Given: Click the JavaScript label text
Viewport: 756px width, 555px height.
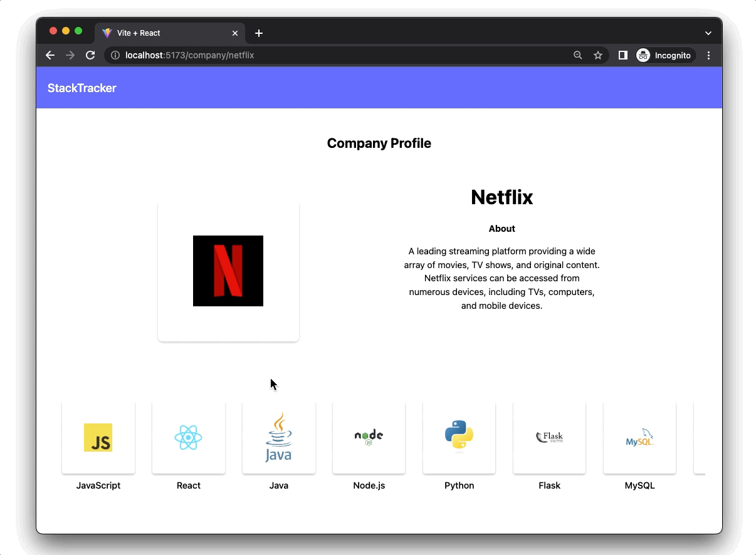Looking at the screenshot, I should (98, 485).
